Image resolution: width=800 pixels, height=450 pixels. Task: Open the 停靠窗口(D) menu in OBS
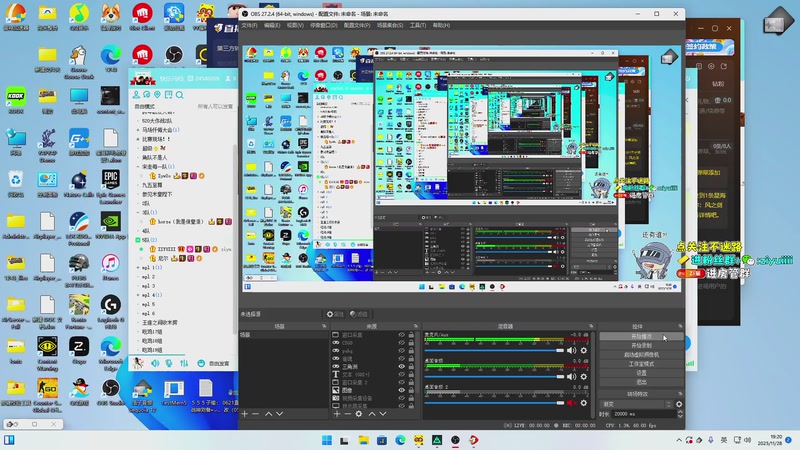pos(323,25)
